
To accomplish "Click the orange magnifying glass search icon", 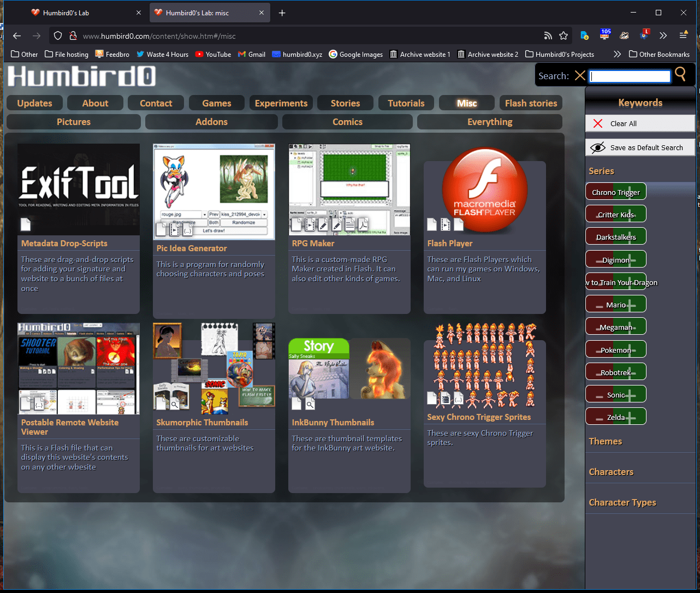I will (680, 74).
